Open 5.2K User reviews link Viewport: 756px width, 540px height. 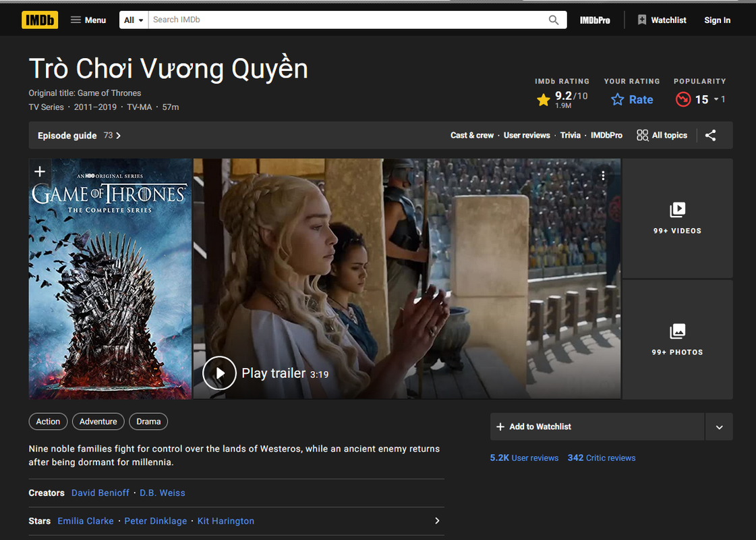(524, 458)
